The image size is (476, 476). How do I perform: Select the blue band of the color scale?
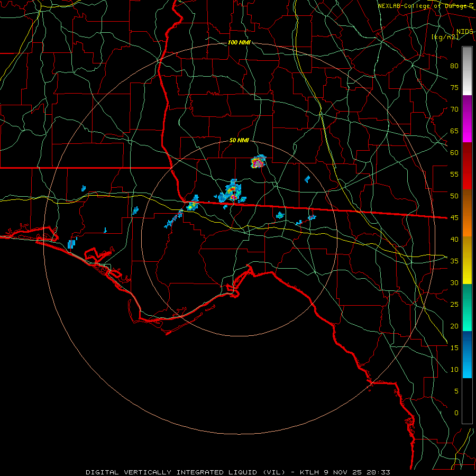tap(467, 354)
